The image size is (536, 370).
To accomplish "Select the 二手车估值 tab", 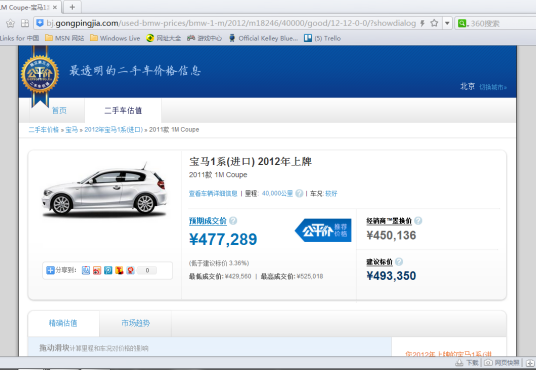I will [123, 110].
